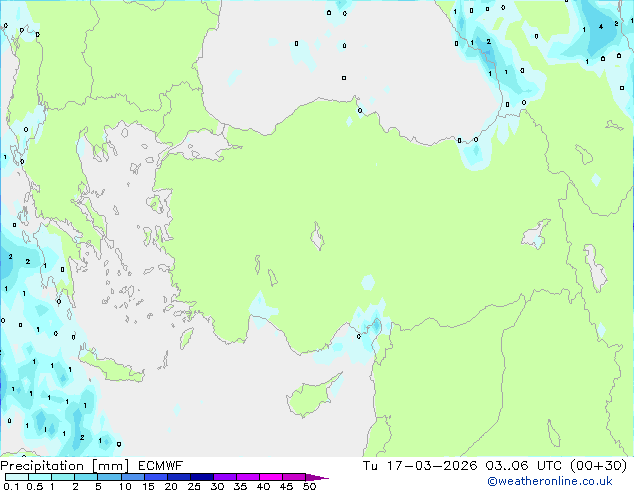Image resolution: width=634 pixels, height=490 pixels.
Task: Click the 45 to 50 mm legend swatch
Action: [294, 477]
